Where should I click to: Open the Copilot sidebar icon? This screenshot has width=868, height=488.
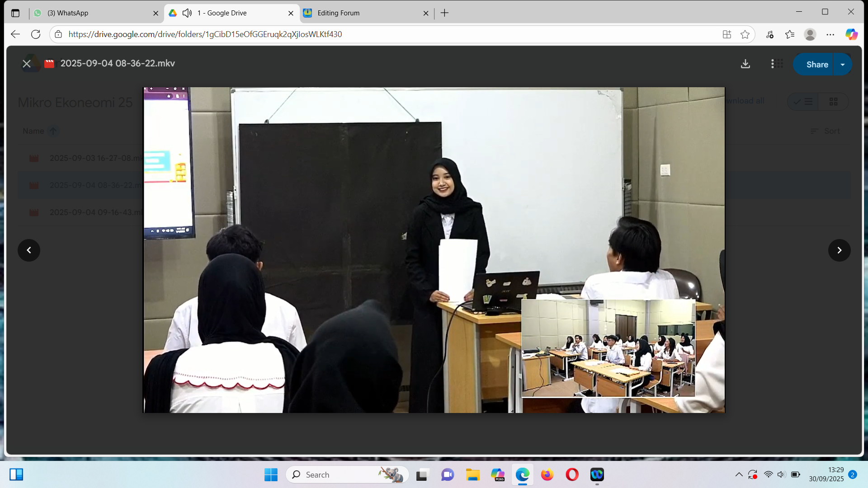851,34
